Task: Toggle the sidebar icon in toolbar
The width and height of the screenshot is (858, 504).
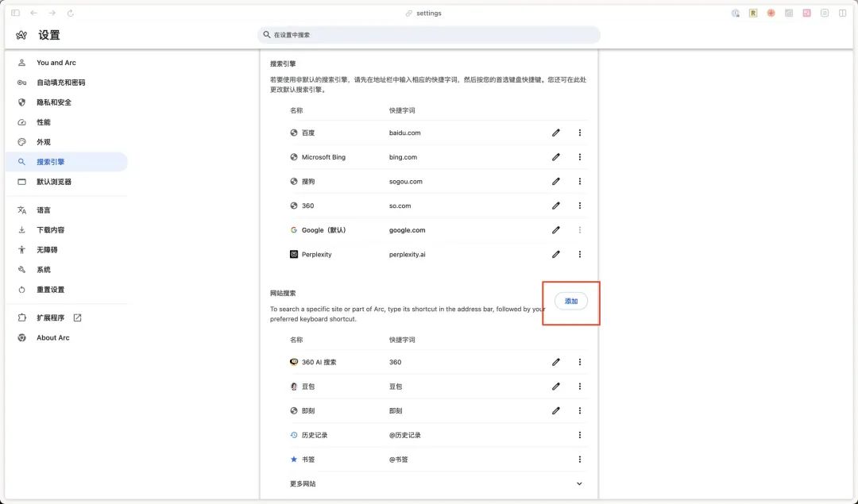Action: click(15, 13)
